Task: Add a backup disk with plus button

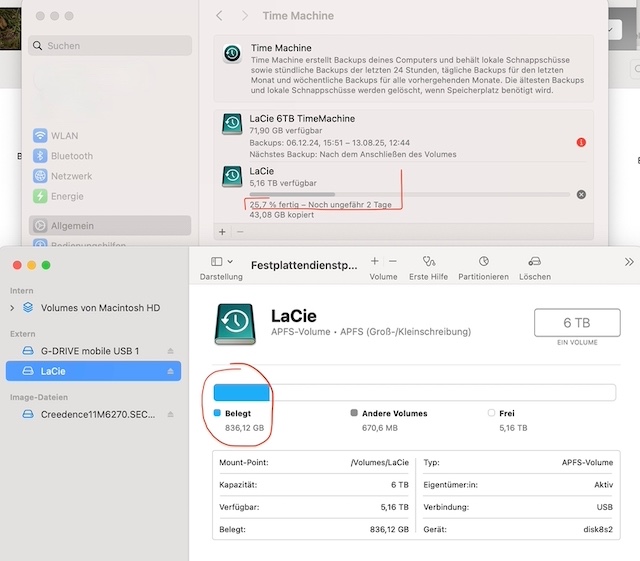Action: [222, 232]
